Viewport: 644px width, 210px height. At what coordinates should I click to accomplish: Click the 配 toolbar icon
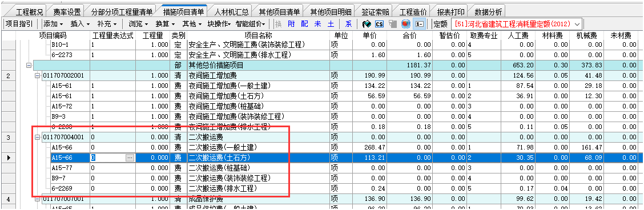304,24
